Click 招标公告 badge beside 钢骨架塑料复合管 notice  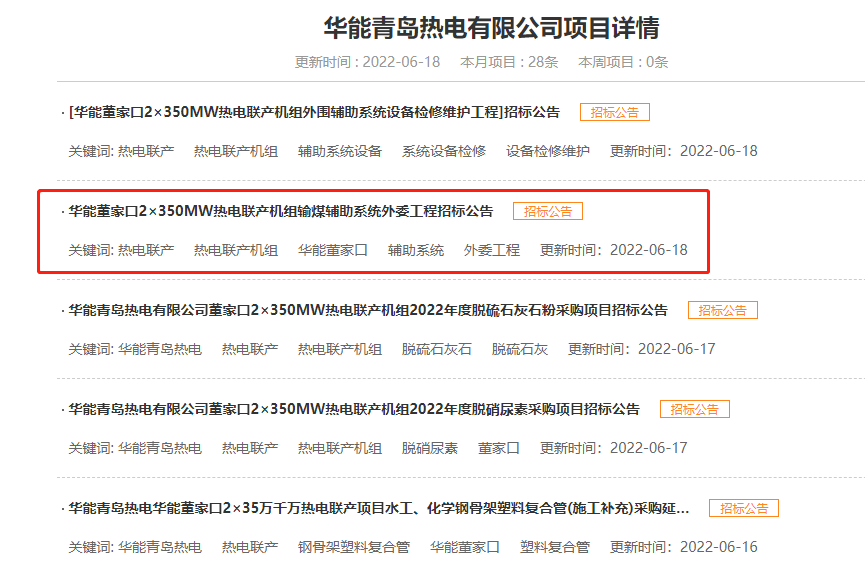point(743,508)
